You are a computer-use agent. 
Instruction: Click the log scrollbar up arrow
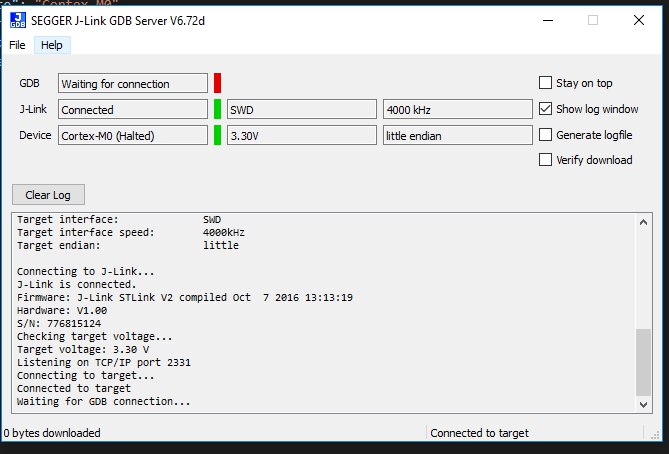(x=643, y=222)
